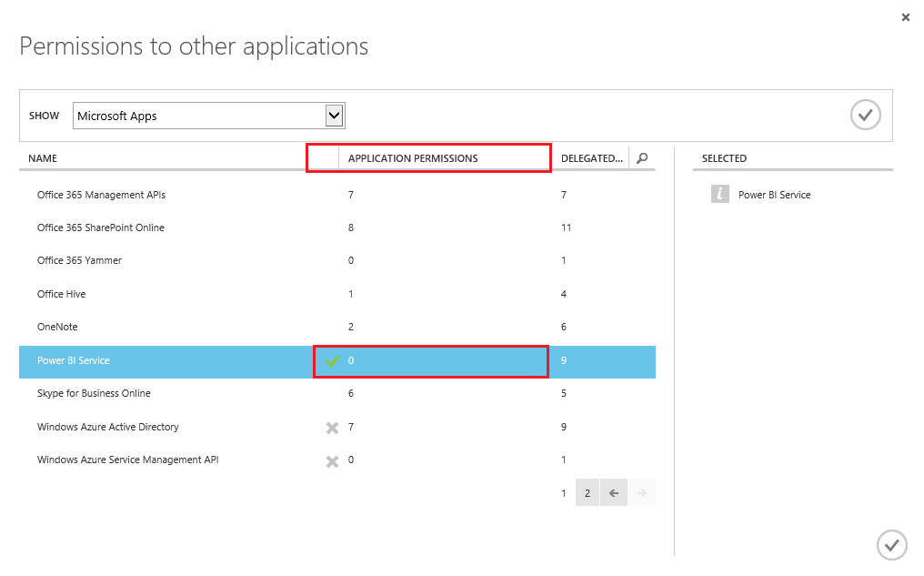This screenshot has width=924, height=576.
Task: Open delegated permissions value 11 for SharePoint Online
Action: tap(567, 227)
